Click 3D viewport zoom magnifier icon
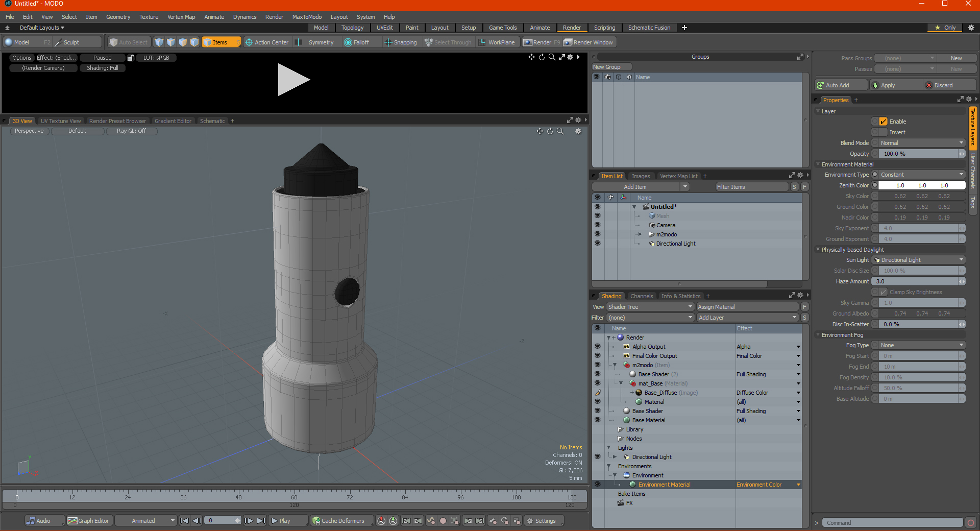 click(x=560, y=131)
